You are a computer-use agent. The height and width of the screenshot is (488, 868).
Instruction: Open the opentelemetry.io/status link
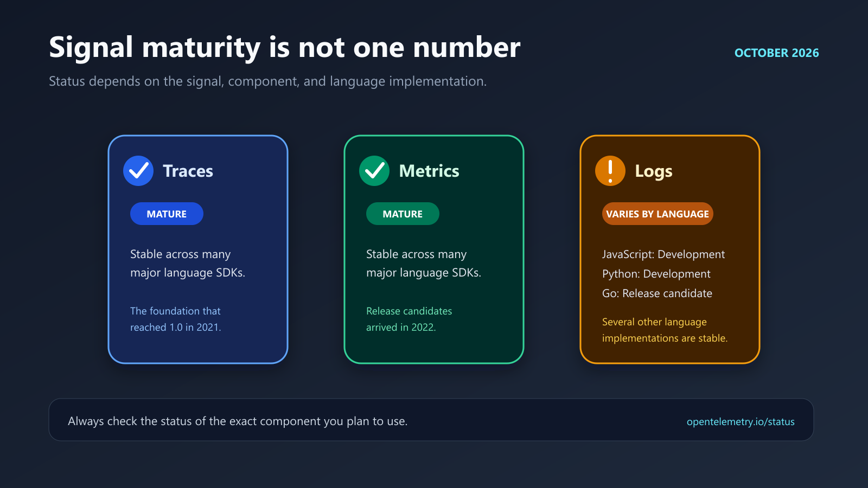pos(741,422)
